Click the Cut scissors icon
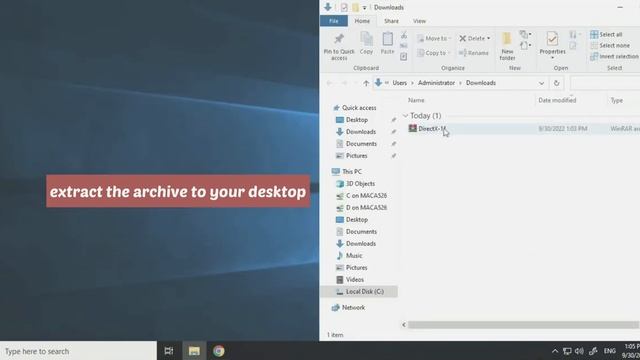 404,35
